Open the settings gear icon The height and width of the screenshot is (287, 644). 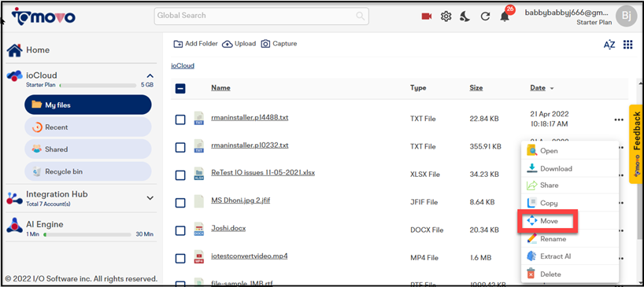click(x=446, y=17)
